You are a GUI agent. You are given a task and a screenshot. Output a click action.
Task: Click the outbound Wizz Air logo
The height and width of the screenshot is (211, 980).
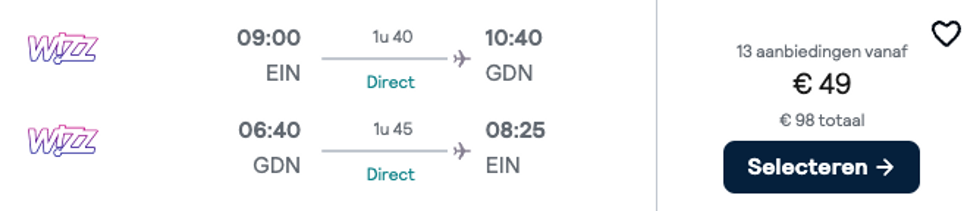pos(63,48)
